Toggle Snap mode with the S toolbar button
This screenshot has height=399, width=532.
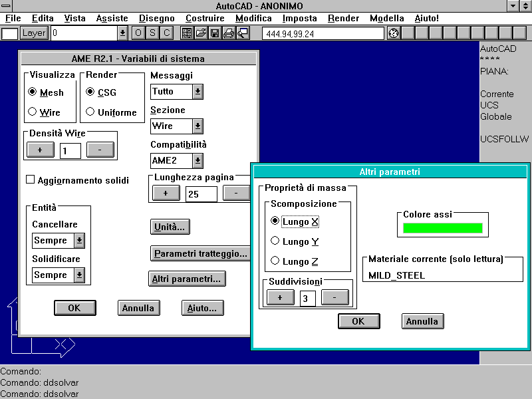[x=152, y=33]
